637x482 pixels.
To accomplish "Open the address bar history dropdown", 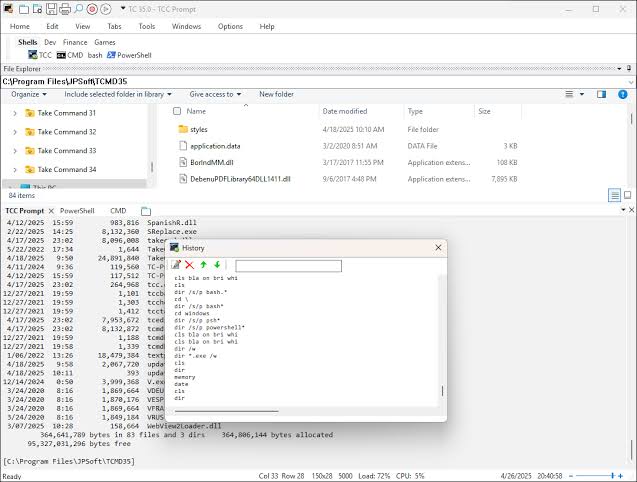I will point(630,82).
